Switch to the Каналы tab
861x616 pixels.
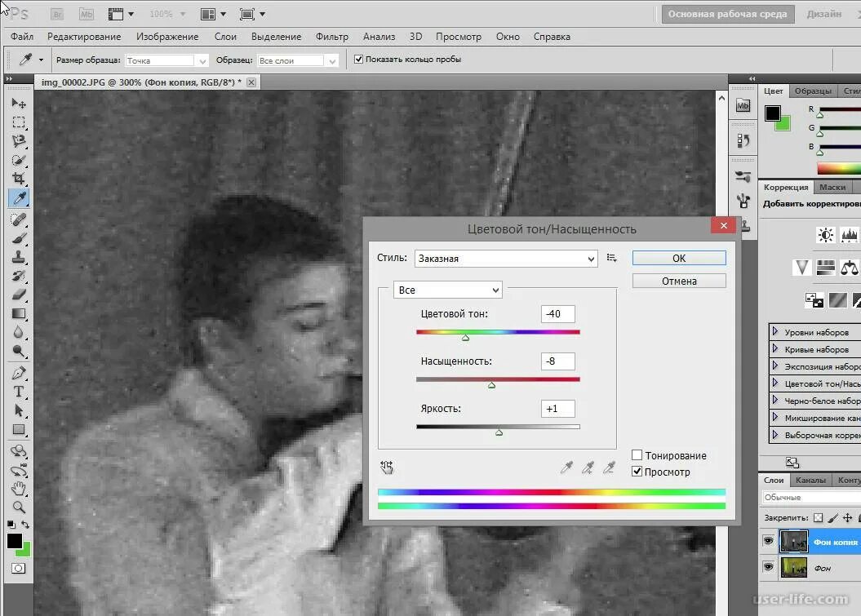pos(810,480)
